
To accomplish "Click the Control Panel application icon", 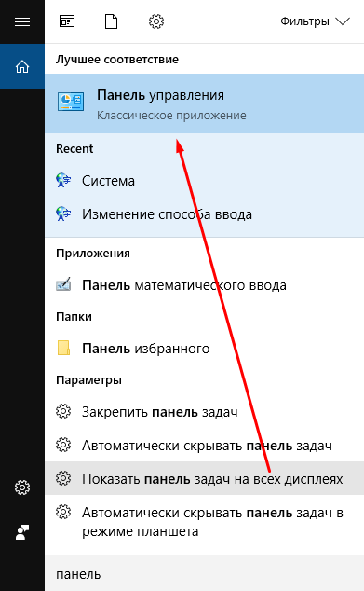I will pyautogui.click(x=71, y=102).
